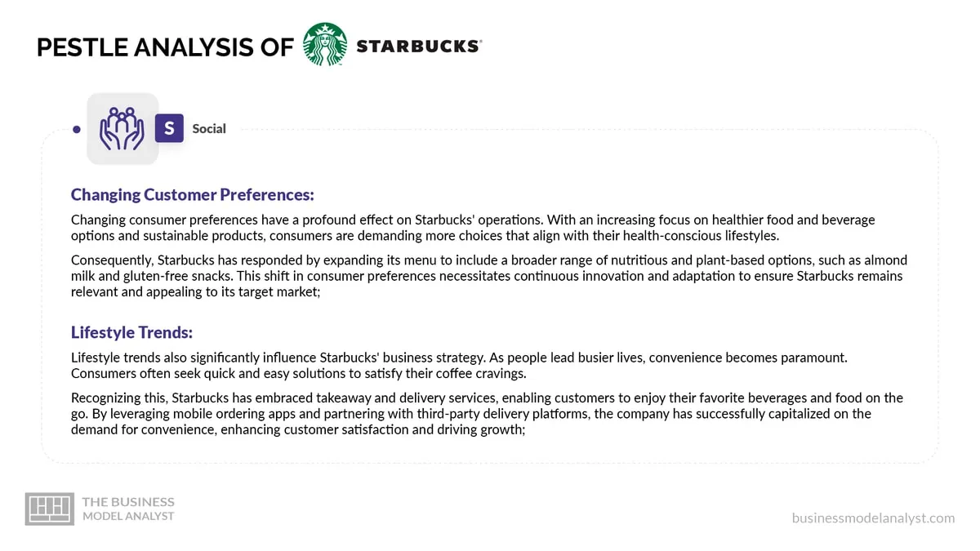Select the Lifestyle Trends heading
This screenshot has width=980, height=551.
131,332
